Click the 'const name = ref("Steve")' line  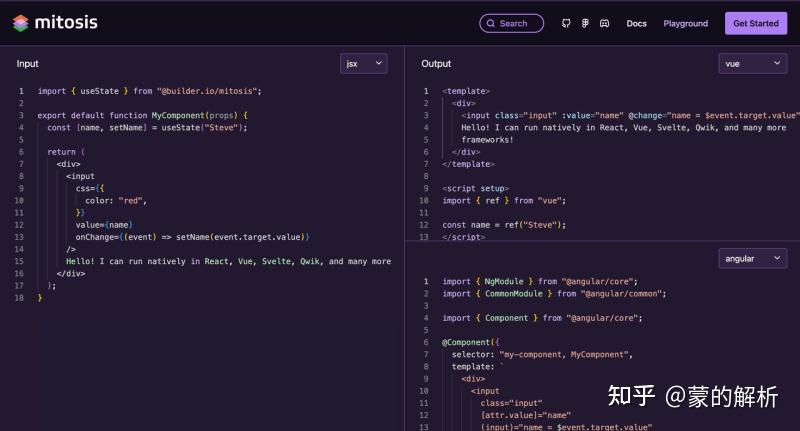point(504,225)
